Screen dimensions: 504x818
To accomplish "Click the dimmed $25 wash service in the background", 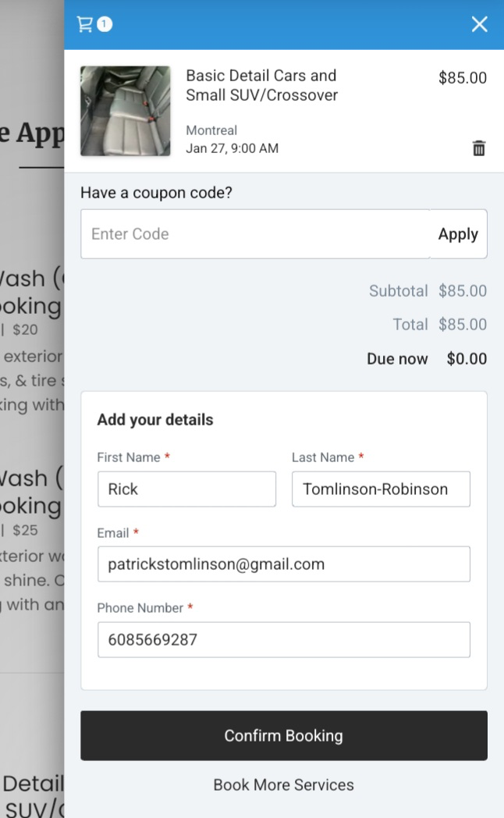I will pyautogui.click(x=25, y=530).
